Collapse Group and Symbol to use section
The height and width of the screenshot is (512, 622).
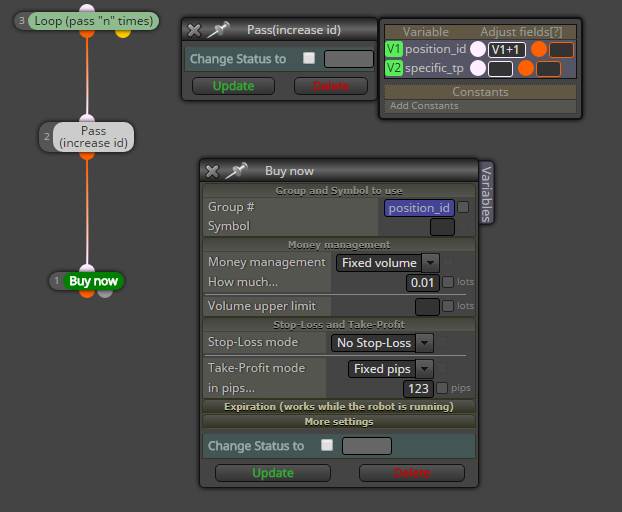[x=339, y=191]
